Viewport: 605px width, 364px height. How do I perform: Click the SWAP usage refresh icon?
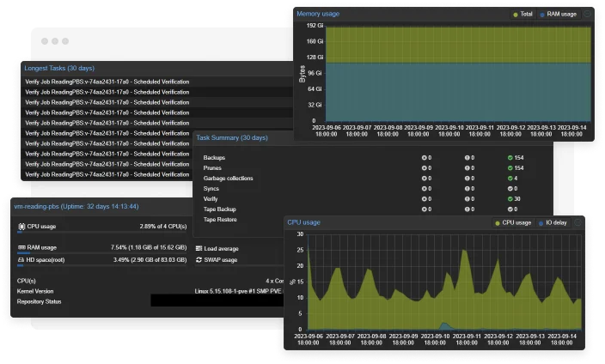click(199, 259)
